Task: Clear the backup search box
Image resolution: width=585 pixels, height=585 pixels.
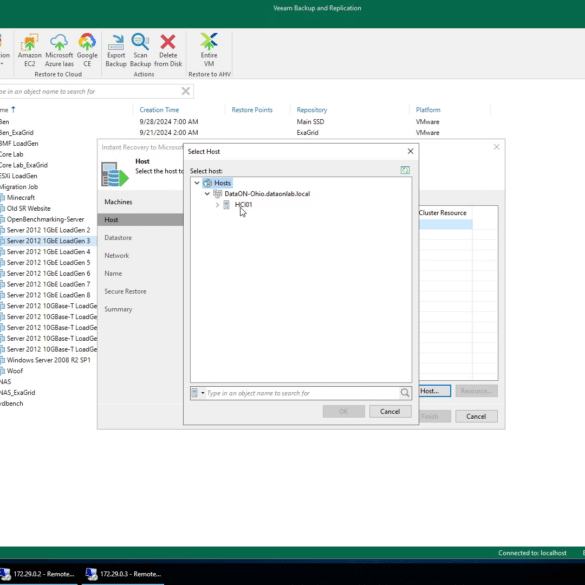Action: pyautogui.click(x=185, y=91)
